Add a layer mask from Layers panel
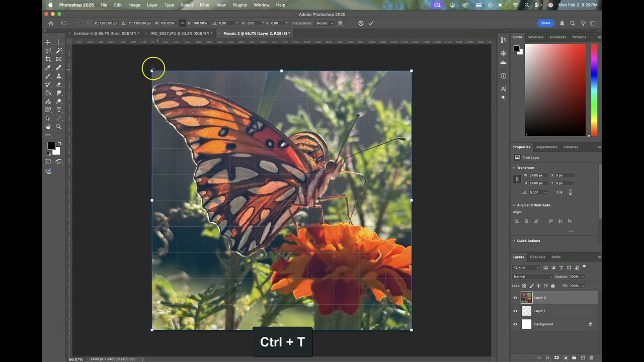This screenshot has height=362, width=644. click(x=556, y=357)
